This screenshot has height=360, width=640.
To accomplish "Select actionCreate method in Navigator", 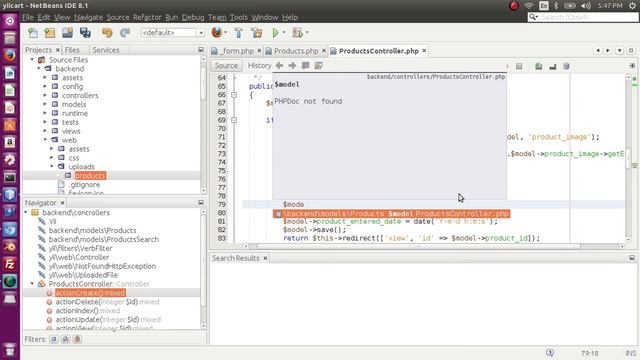I will coord(90,293).
